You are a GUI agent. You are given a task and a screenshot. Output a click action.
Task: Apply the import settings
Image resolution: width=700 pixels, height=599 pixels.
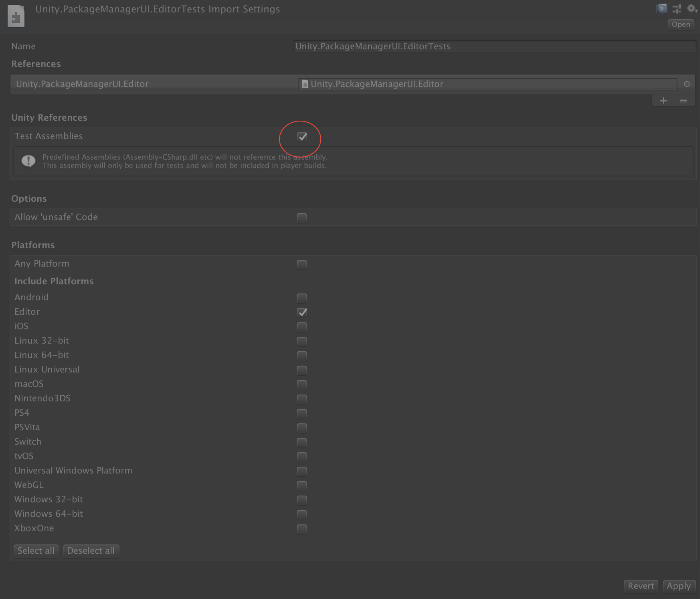coord(679,586)
